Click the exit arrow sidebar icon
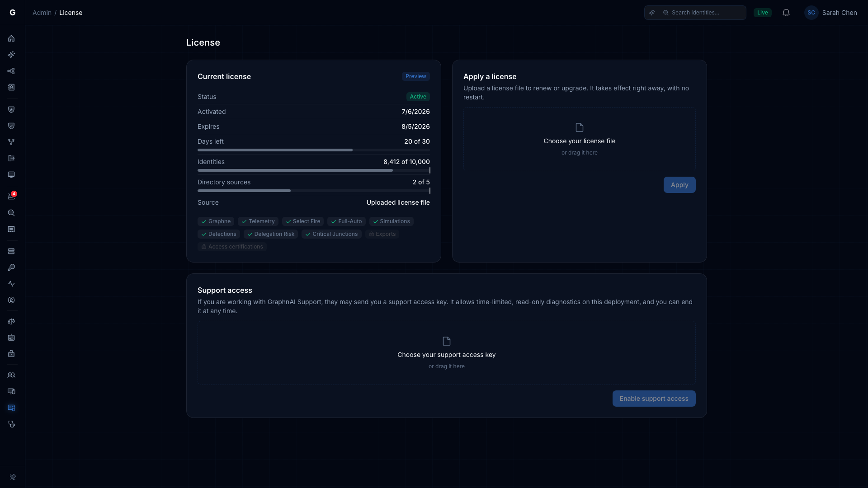This screenshot has width=868, height=488. (x=11, y=158)
